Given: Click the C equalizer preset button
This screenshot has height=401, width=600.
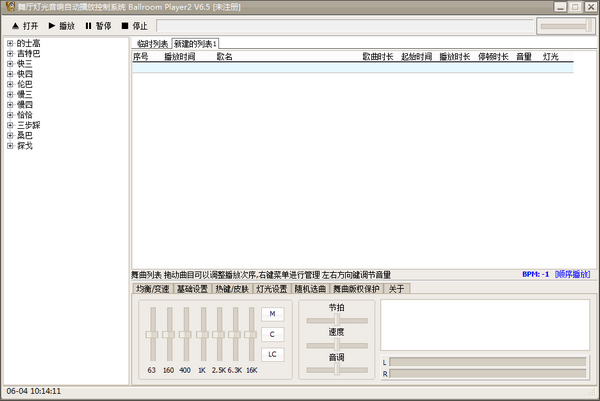Looking at the screenshot, I should tap(271, 334).
